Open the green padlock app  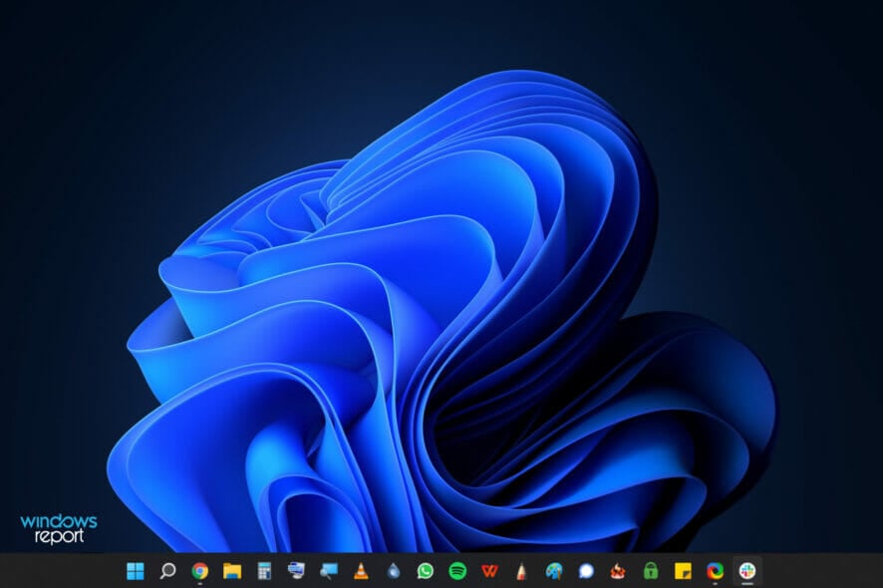651,570
